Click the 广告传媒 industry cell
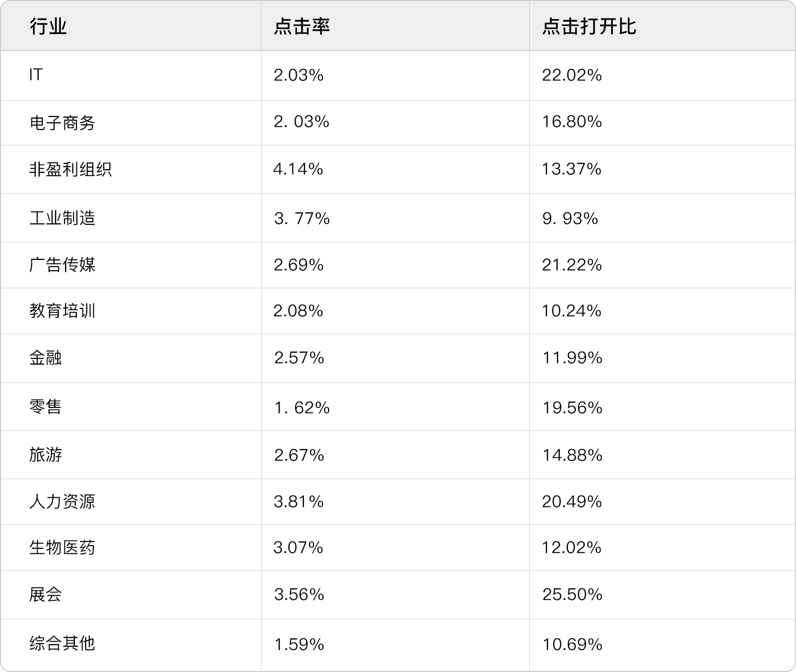 62,265
